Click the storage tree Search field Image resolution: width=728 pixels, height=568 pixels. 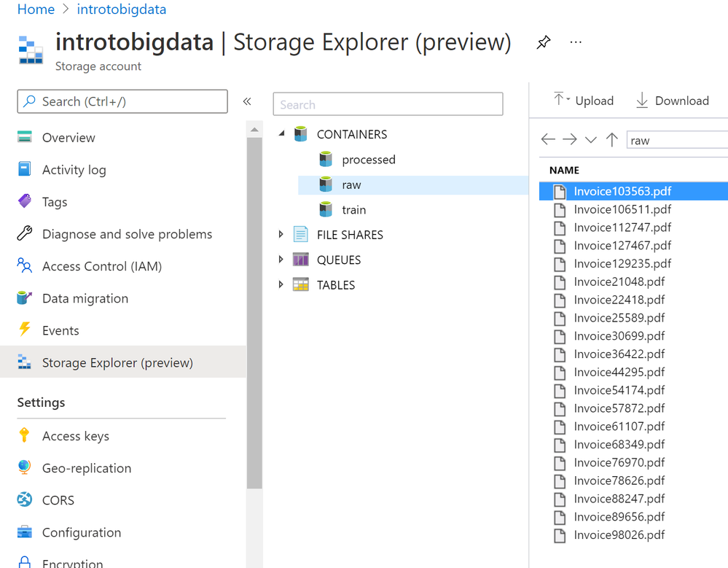pyautogui.click(x=388, y=104)
